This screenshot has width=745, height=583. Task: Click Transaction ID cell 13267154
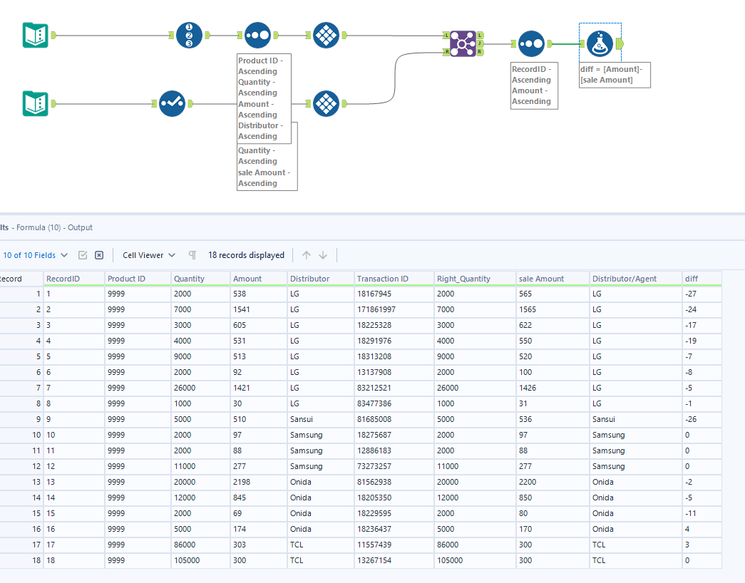[394, 561]
